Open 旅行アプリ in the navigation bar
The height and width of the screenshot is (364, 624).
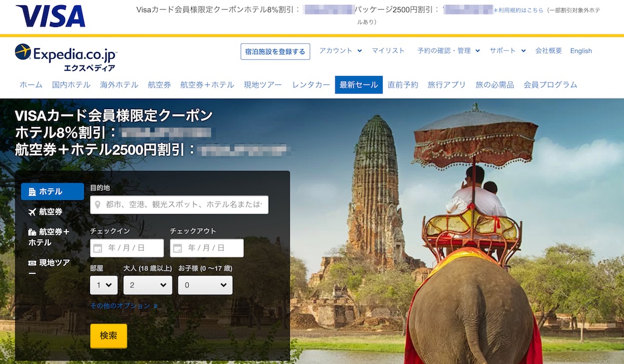[x=447, y=85]
